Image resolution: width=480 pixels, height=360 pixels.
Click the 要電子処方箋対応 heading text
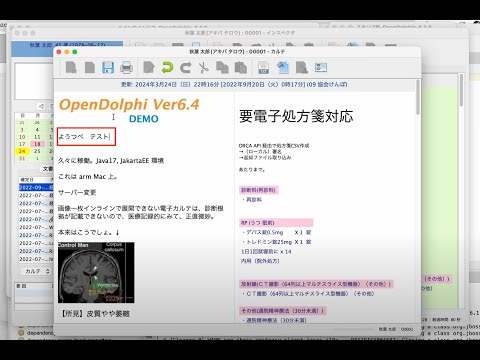pos(296,116)
